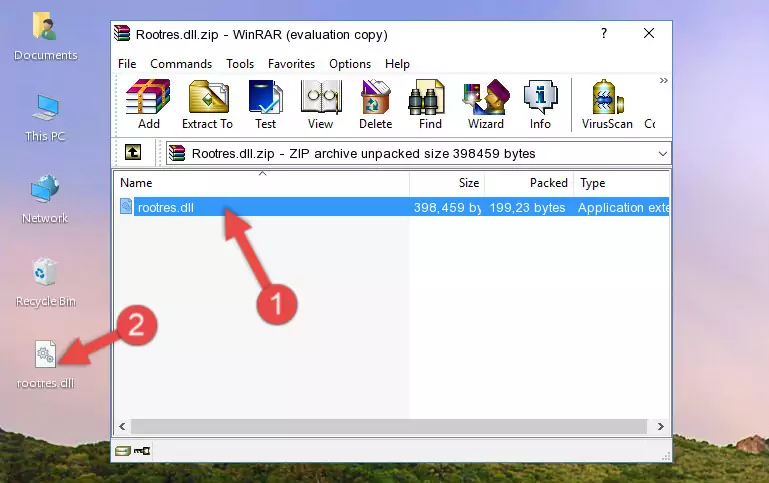Viewport: 769px width, 483px height.
Task: Open the Find binoculars tool
Action: (430, 104)
